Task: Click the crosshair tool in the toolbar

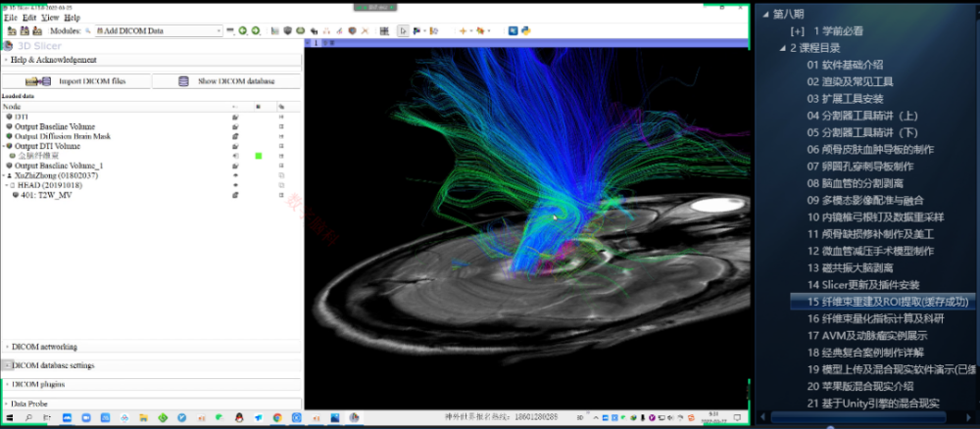Action: [x=465, y=31]
